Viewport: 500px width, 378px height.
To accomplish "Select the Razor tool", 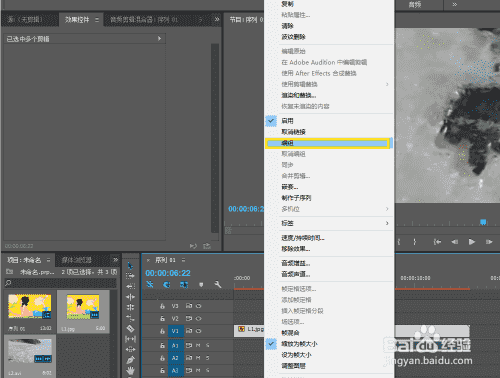I will pos(130,328).
